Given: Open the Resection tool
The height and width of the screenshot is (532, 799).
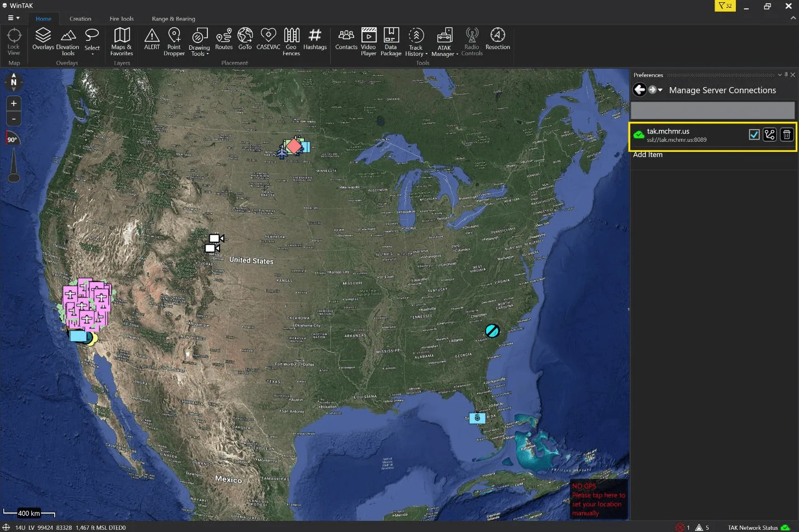Looking at the screenshot, I should [498, 39].
